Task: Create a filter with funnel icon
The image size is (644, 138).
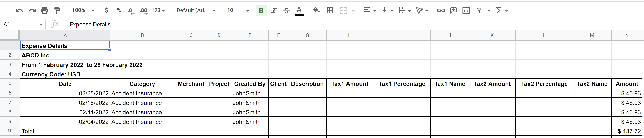Action: pos(479,11)
